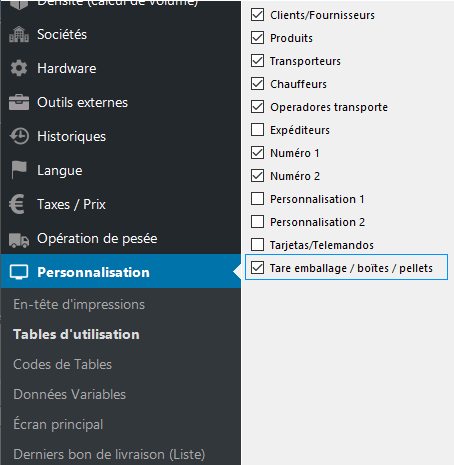Click the Hardware gear icon
This screenshot has height=465, width=454.
pos(19,68)
